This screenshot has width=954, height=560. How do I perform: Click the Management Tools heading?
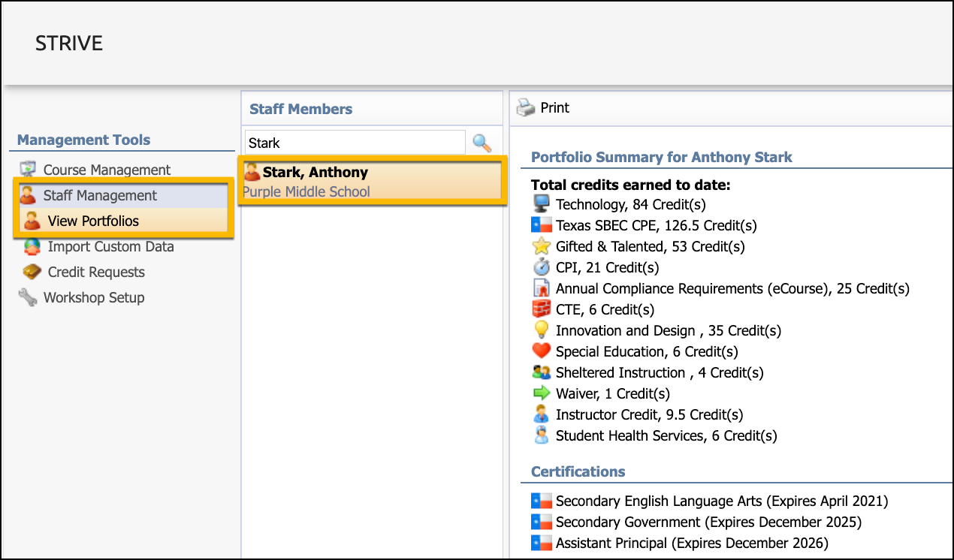click(83, 140)
